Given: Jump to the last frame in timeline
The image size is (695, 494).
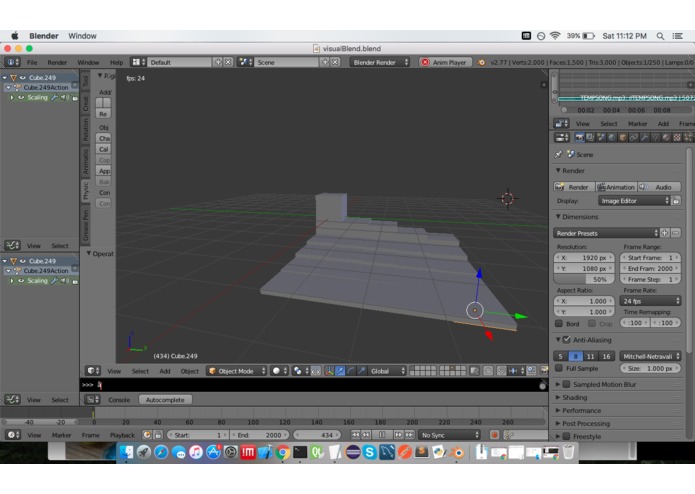Looking at the screenshot, I should 409,435.
